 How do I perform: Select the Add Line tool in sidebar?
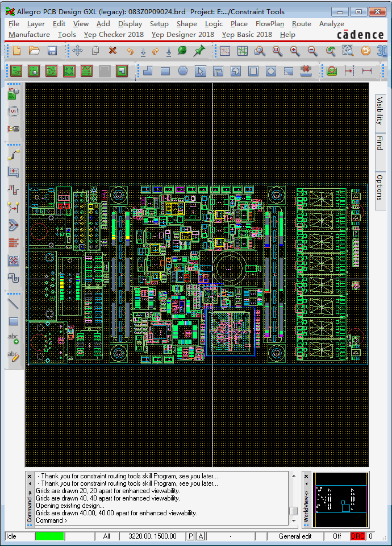14,304
